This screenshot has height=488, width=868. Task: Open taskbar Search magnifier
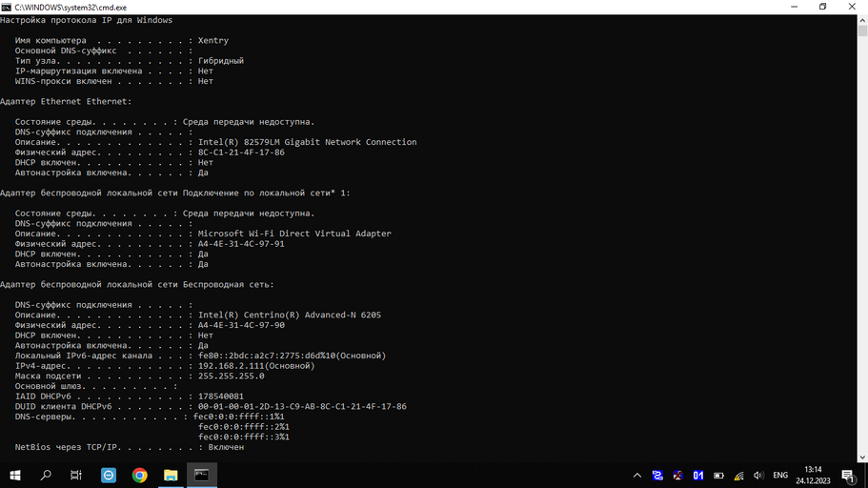click(x=46, y=476)
